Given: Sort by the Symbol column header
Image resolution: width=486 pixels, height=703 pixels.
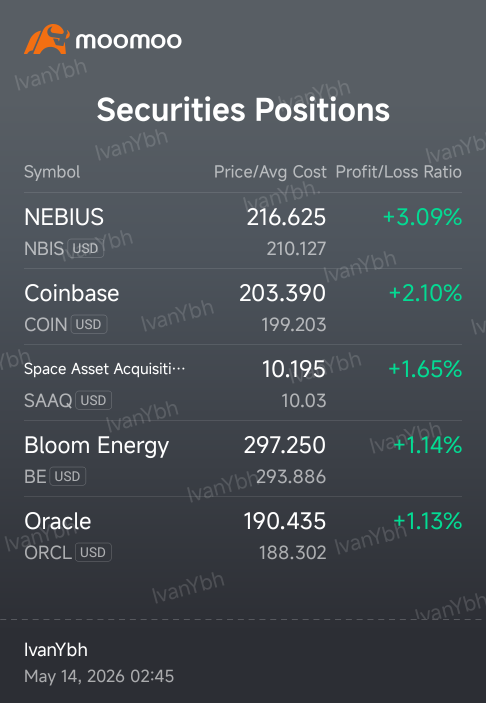Looking at the screenshot, I should tap(52, 172).
